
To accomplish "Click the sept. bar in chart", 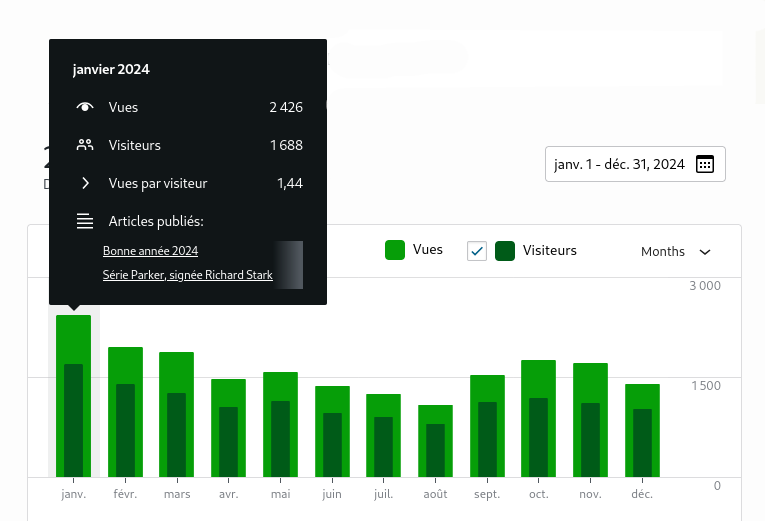I will (487, 426).
